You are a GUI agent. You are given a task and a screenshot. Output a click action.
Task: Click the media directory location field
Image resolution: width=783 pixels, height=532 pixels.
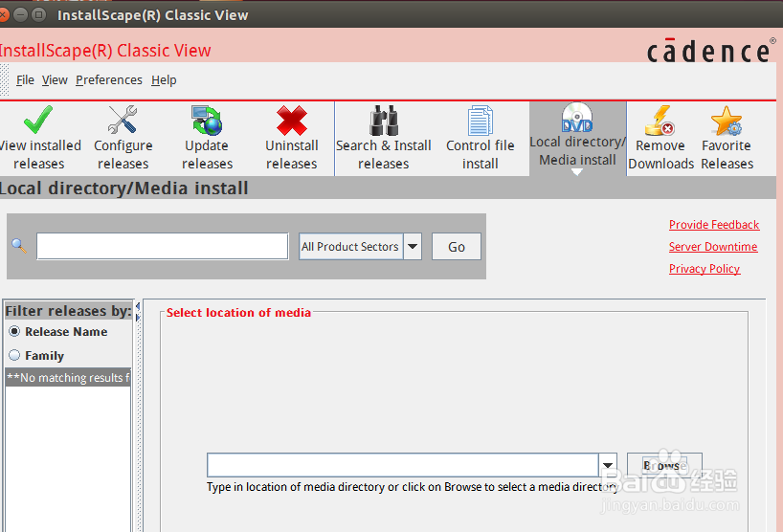coord(403,465)
